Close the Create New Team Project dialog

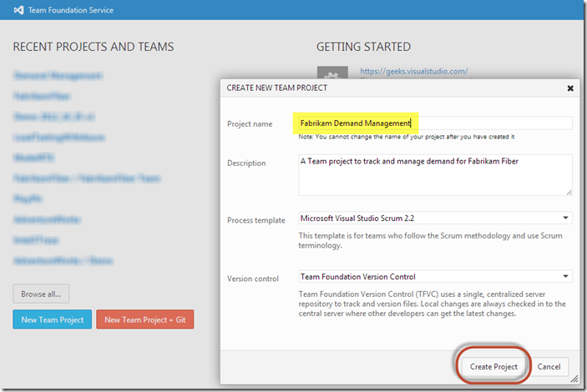pos(570,88)
